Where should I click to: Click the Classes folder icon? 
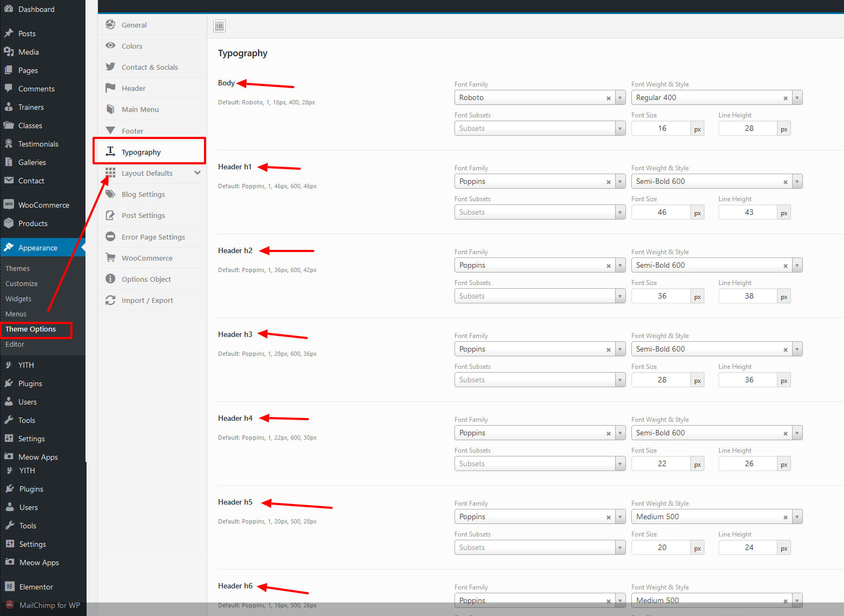click(x=9, y=125)
